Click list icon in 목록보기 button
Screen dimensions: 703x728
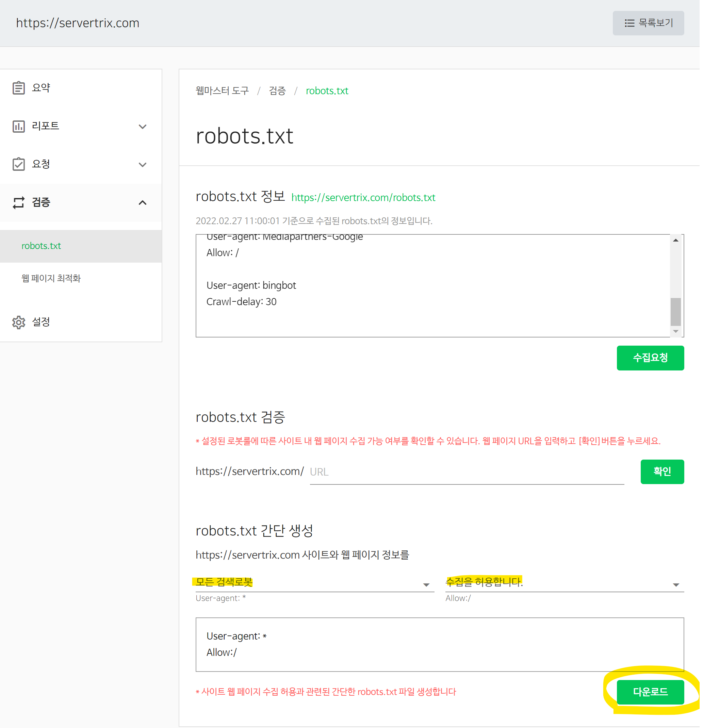pos(629,23)
